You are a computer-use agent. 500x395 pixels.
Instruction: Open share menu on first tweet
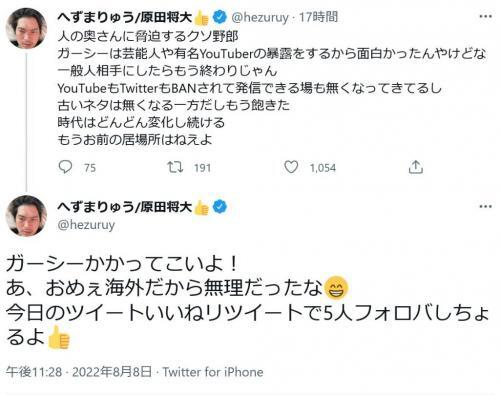pos(416,167)
